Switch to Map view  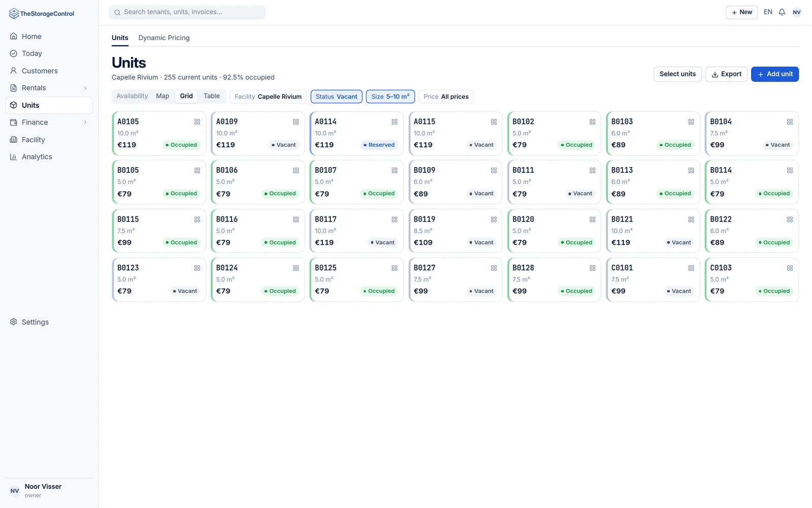[162, 96]
